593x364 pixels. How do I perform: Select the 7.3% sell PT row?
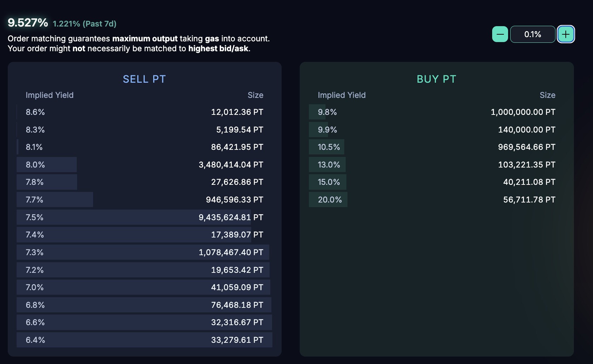pyautogui.click(x=144, y=252)
